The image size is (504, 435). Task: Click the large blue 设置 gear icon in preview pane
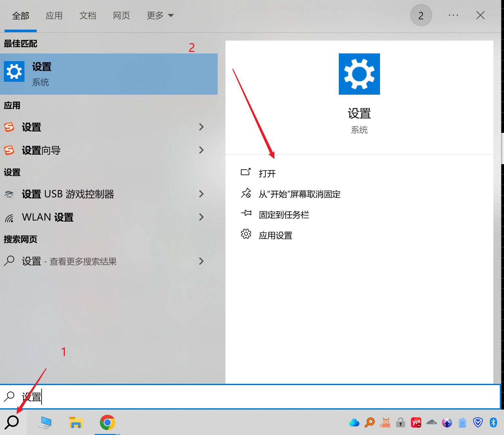[359, 74]
